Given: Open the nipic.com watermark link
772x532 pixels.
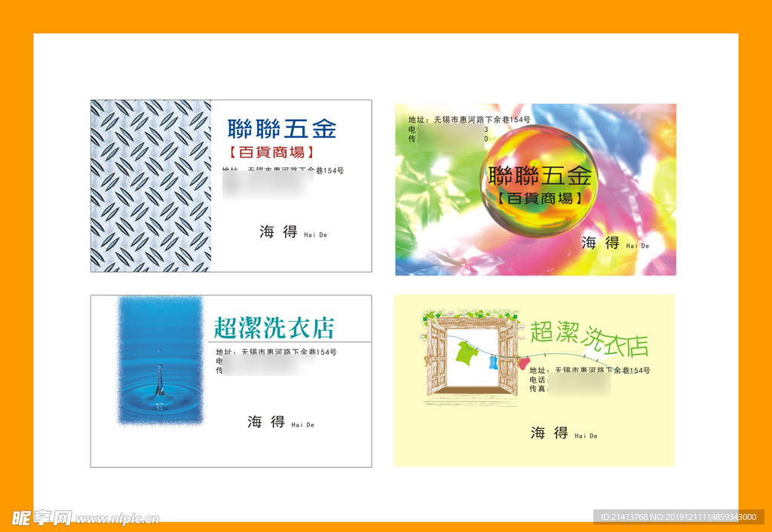Looking at the screenshot, I should coord(118,518).
